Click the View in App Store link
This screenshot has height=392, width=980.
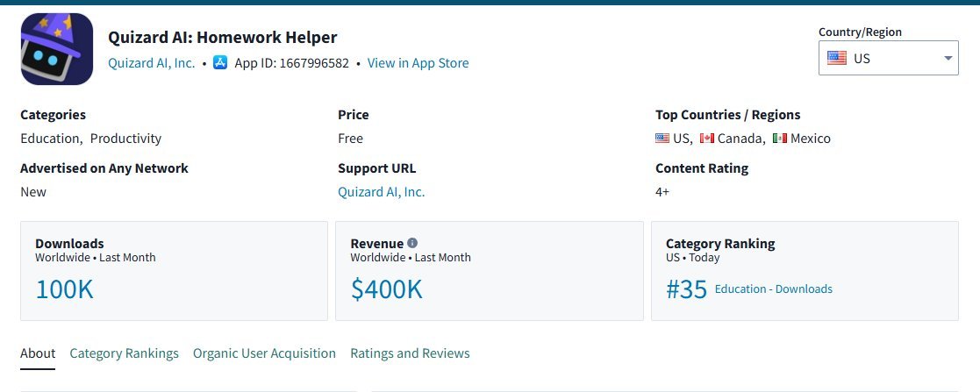(418, 63)
